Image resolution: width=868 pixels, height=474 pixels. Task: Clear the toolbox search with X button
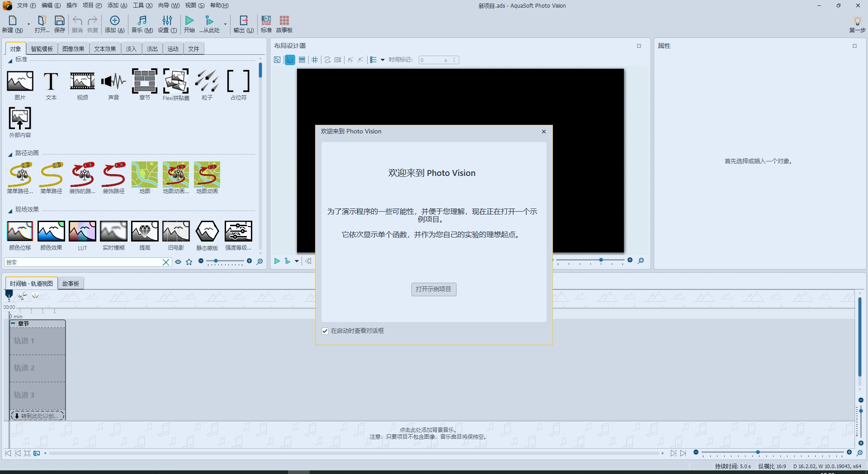tap(166, 262)
